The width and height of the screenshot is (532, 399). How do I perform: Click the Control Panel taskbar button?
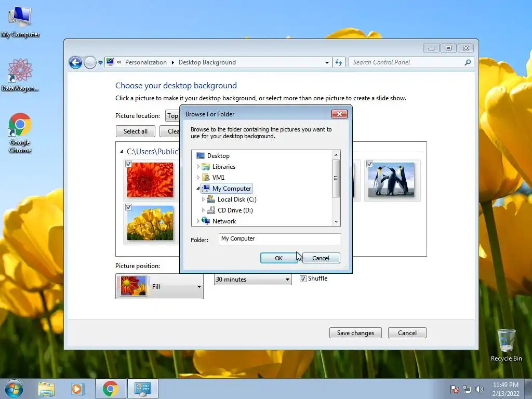(x=143, y=389)
